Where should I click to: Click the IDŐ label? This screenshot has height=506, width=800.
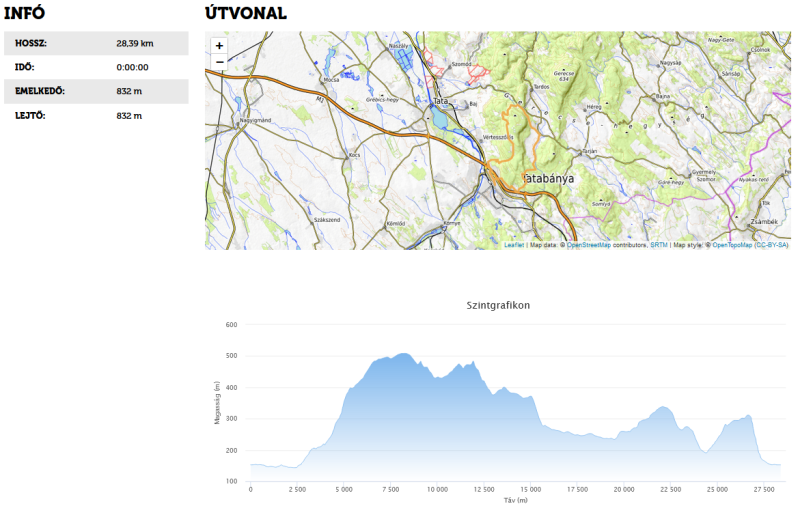pyautogui.click(x=24, y=67)
